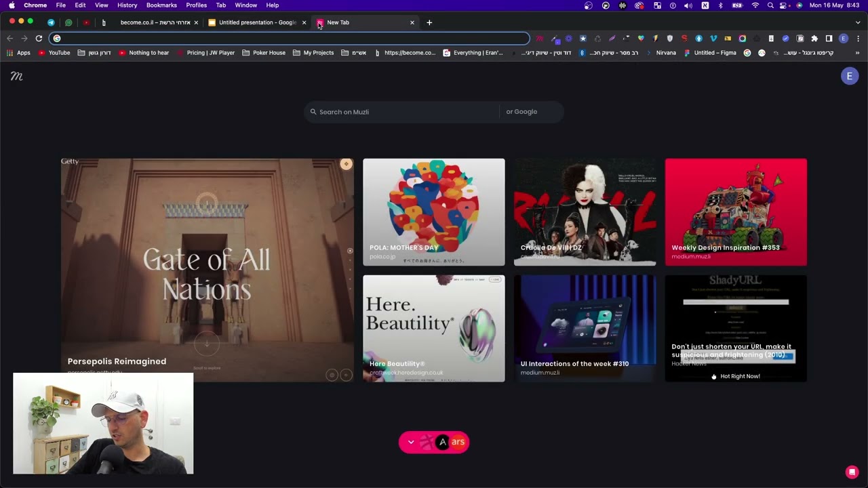Open the POLA: MOTHER'S DAY card
The image size is (868, 488).
434,212
